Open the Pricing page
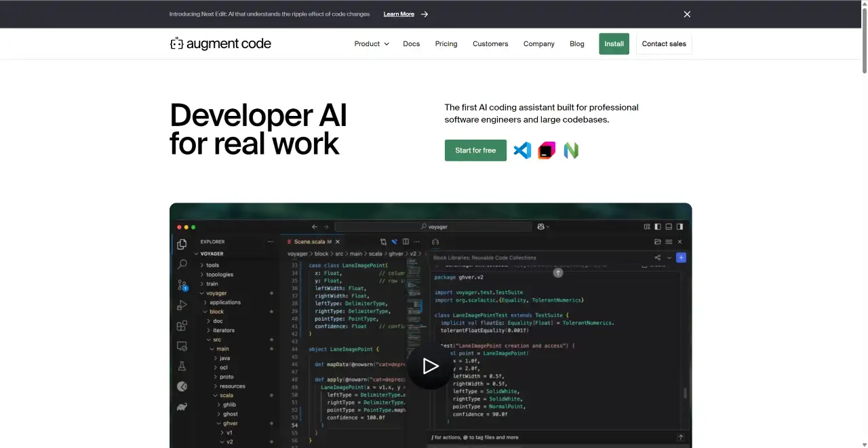The width and height of the screenshot is (868, 448). point(446,44)
